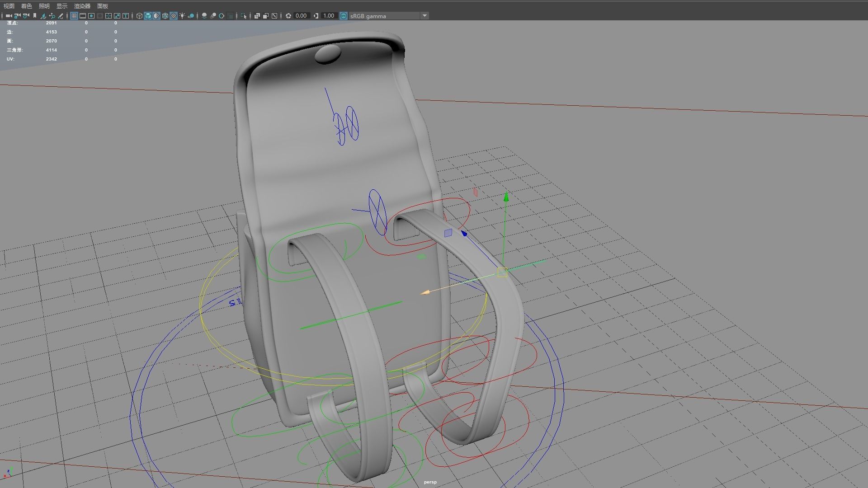Click the gamma value field 1.00
868x488 pixels.
[329, 16]
